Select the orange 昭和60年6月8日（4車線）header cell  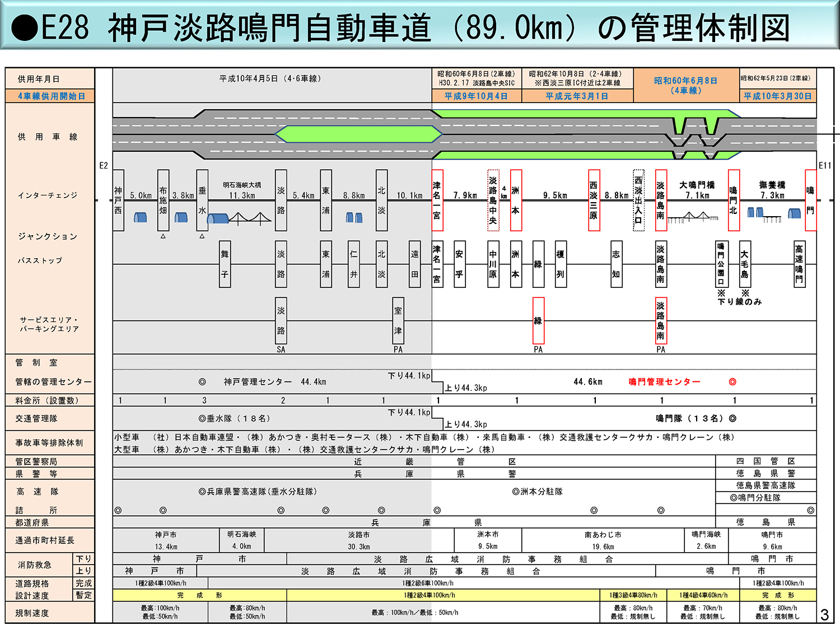point(685,86)
